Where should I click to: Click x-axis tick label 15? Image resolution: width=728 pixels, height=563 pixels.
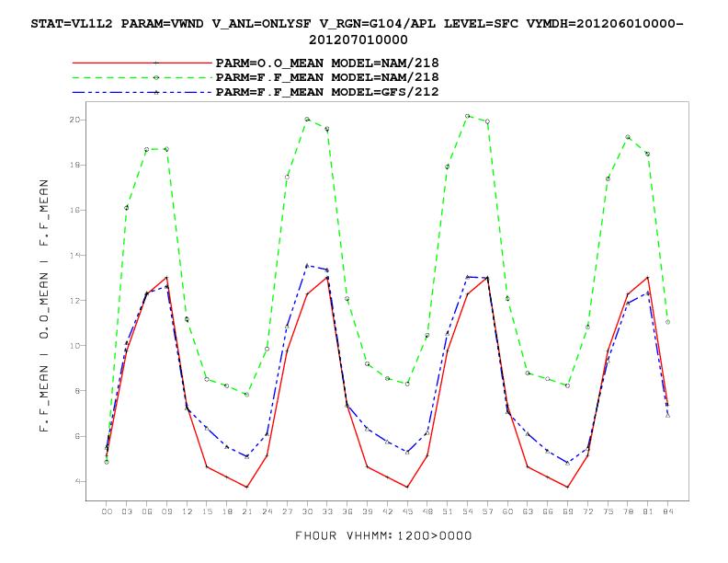tap(207, 511)
